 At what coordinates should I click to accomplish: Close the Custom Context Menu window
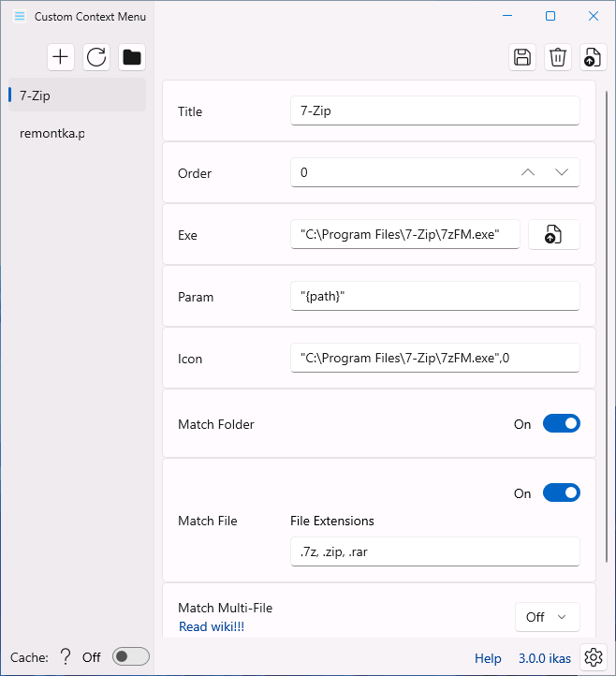(594, 16)
